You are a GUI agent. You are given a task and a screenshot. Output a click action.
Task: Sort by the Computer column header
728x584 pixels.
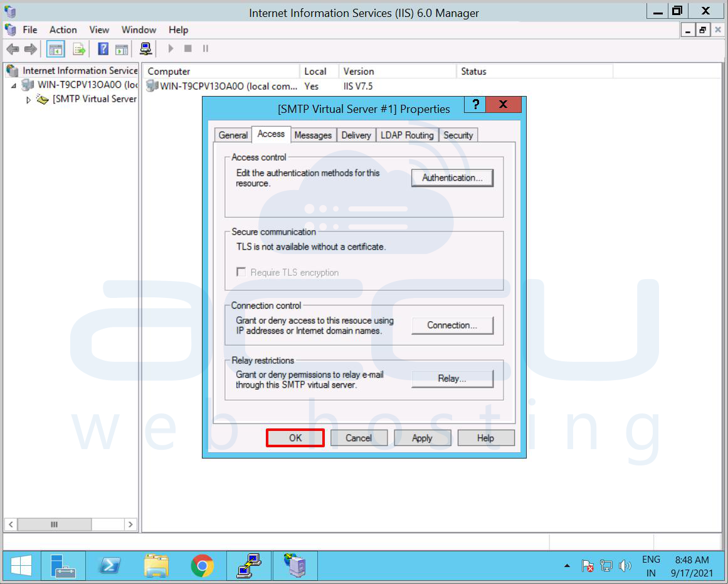[221, 71]
